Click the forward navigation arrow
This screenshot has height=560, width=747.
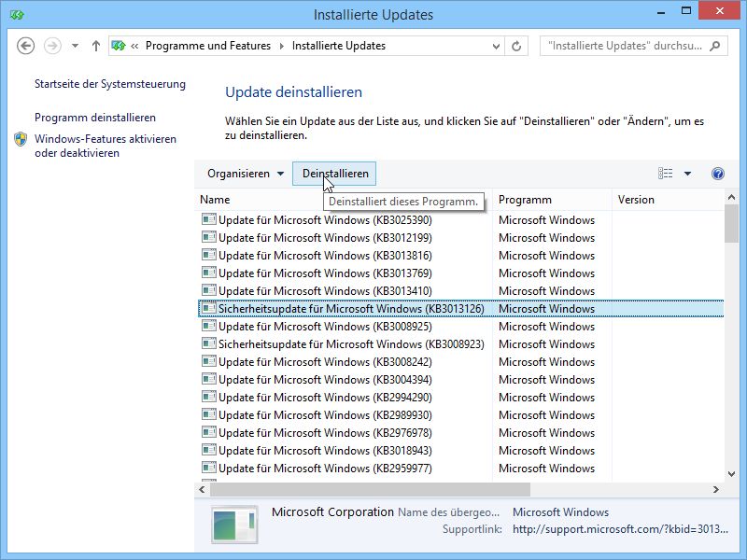point(52,46)
